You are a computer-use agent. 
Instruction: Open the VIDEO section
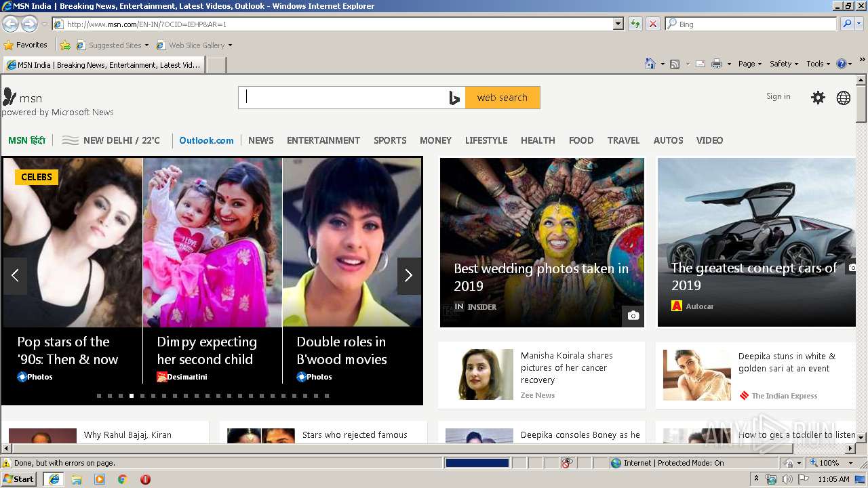pos(709,140)
